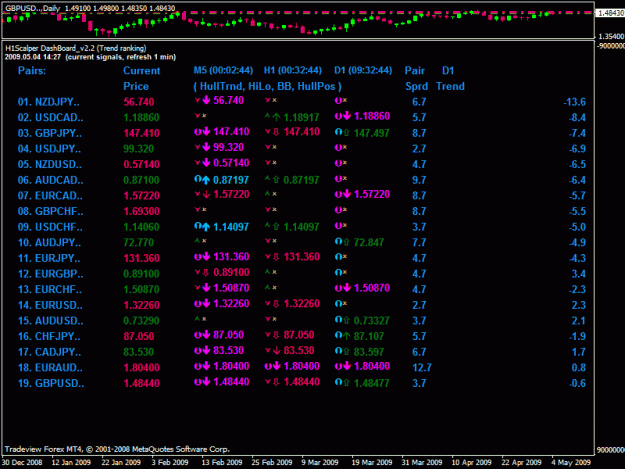This screenshot has width=625, height=469.
Task: Click the spread value 9.7 for AUDCAD
Action: tap(419, 180)
